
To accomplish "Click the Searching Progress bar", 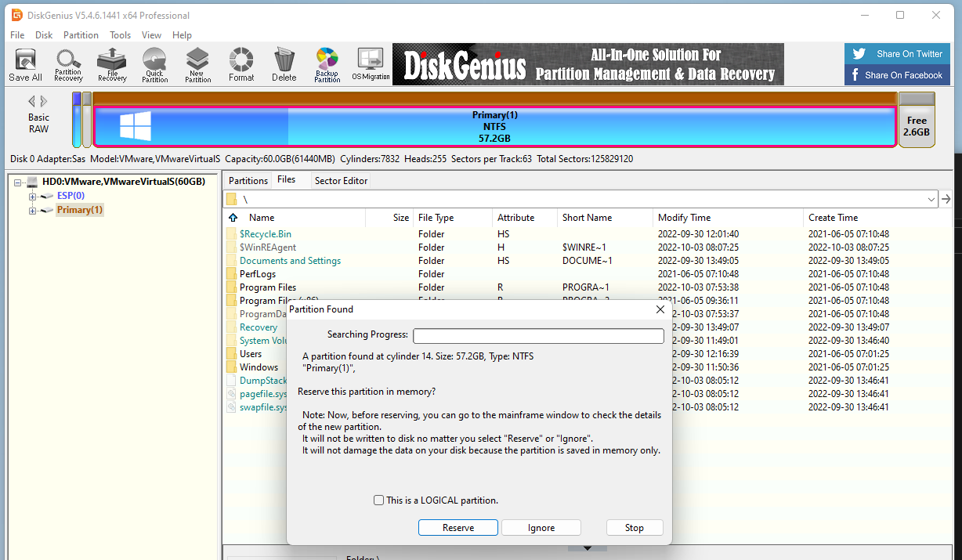I will (x=538, y=335).
